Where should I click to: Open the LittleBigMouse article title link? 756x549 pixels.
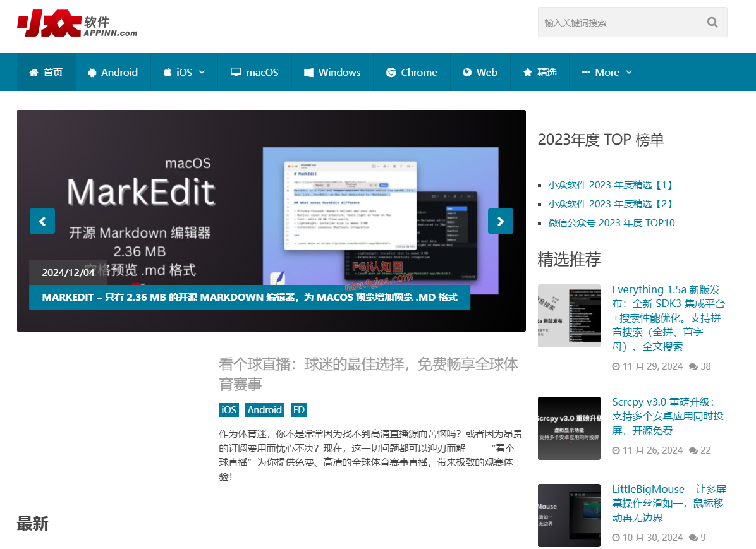tap(669, 504)
